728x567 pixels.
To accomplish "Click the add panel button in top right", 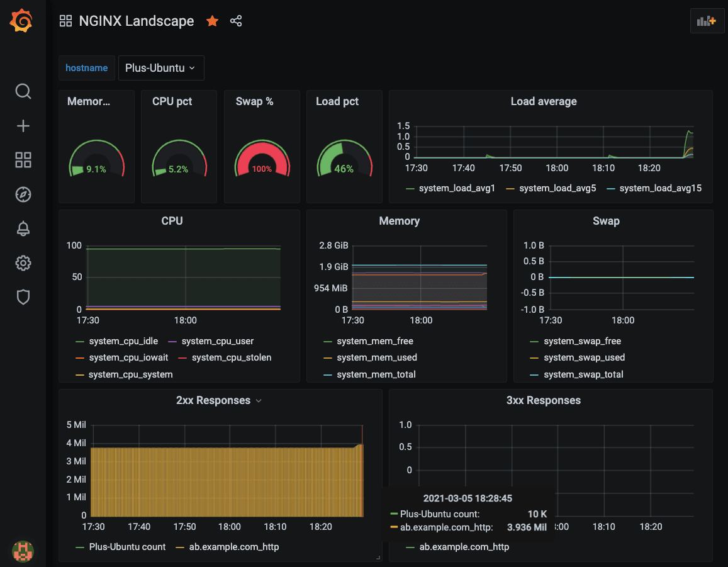I will [707, 21].
